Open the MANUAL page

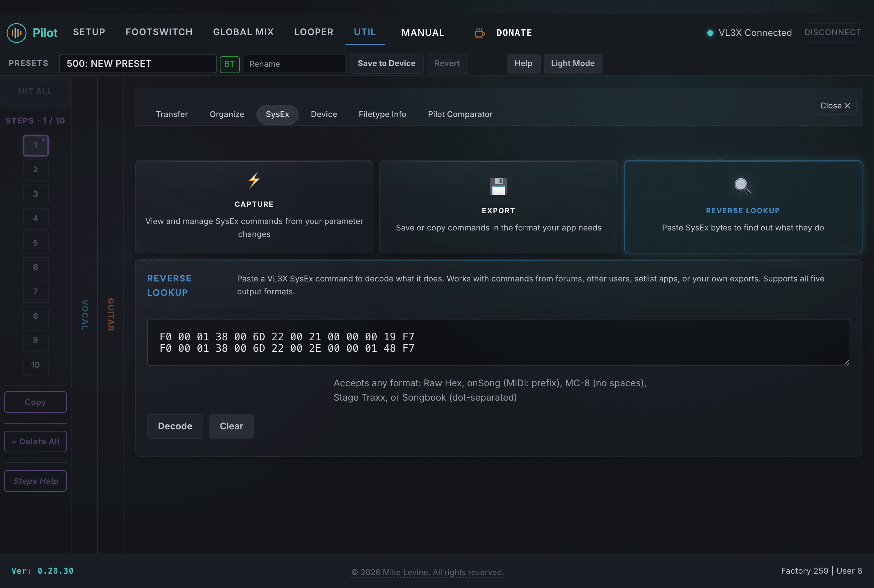(x=423, y=33)
